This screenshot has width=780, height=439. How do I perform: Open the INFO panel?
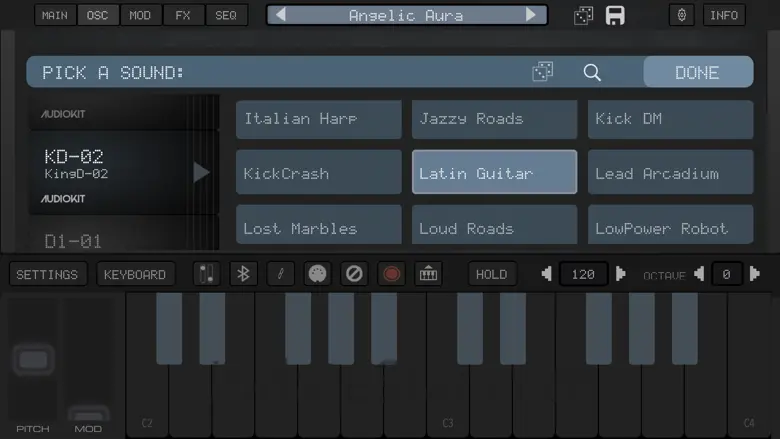(724, 15)
